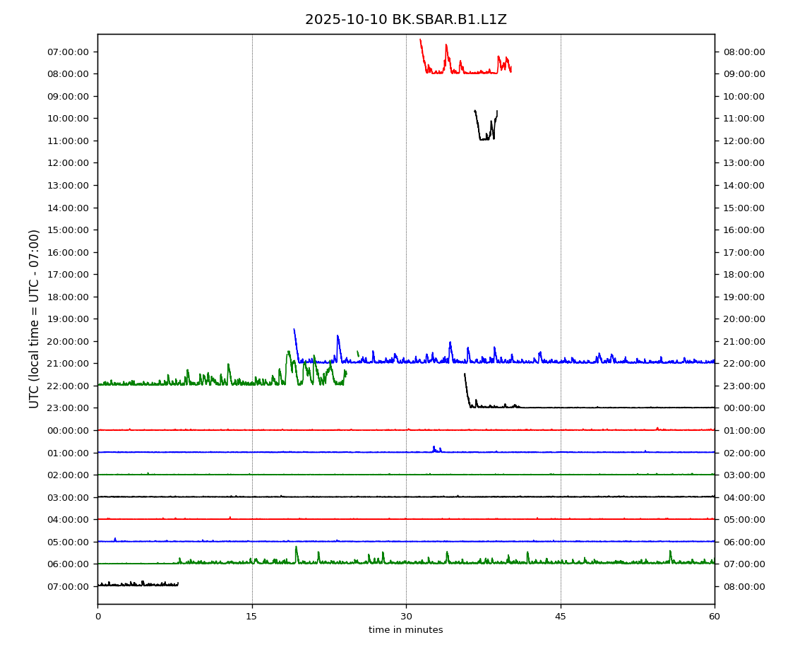Click the green trace spike near minute 19 at bottom
Viewport: 812px width, 671px height.
click(x=296, y=550)
